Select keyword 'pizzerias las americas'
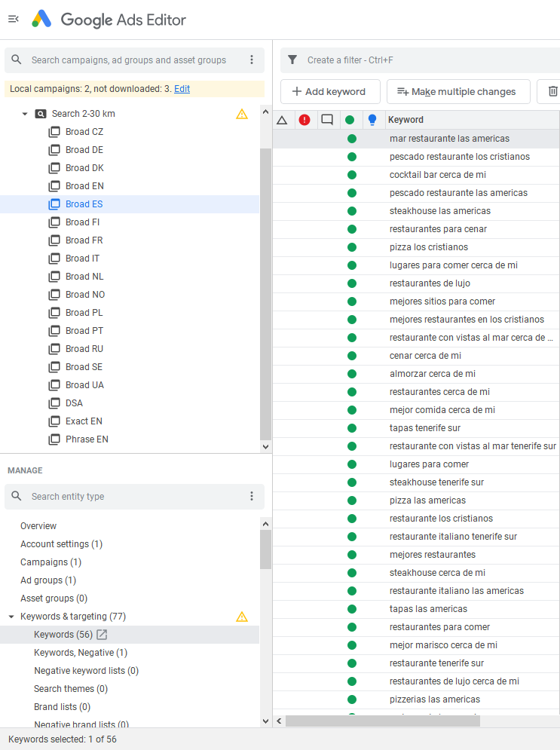This screenshot has width=560, height=750. point(435,699)
